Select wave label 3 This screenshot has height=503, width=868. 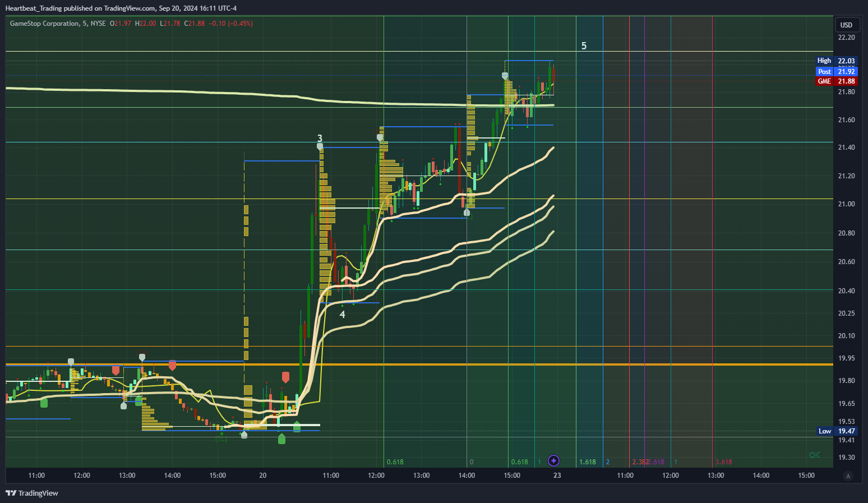click(x=320, y=138)
